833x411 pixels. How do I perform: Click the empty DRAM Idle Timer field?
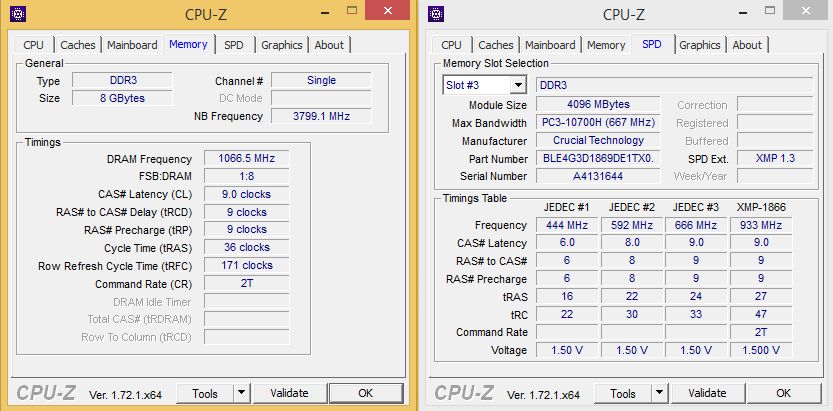[x=246, y=302]
